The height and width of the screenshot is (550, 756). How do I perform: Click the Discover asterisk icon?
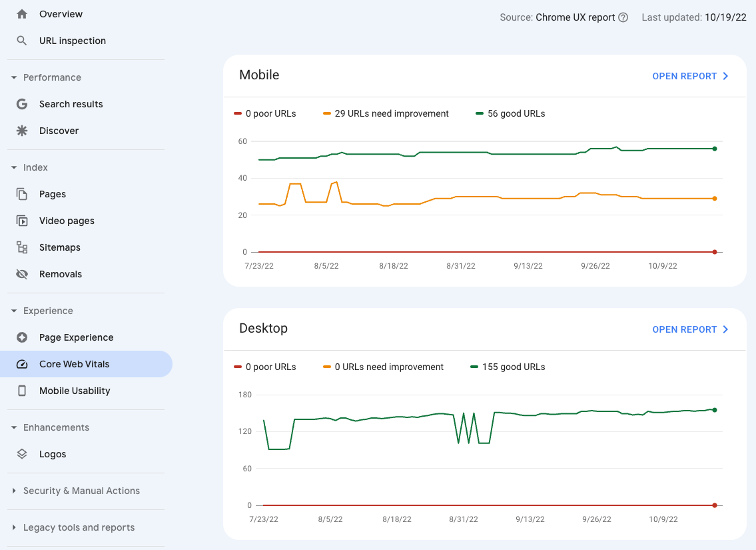point(22,131)
